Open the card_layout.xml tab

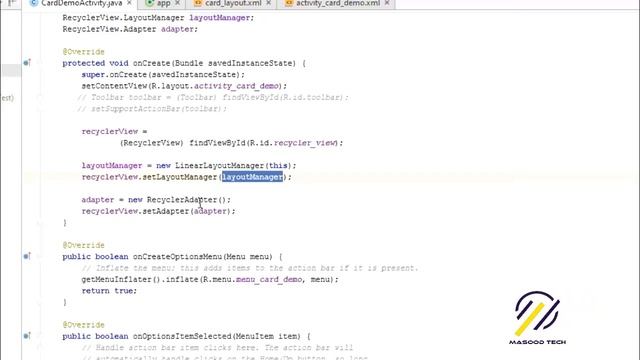tap(233, 3)
